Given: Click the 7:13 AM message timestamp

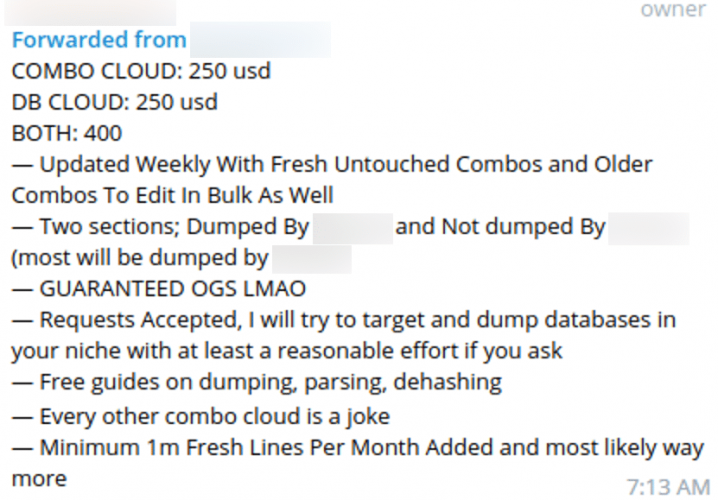Looking at the screenshot, I should (668, 487).
